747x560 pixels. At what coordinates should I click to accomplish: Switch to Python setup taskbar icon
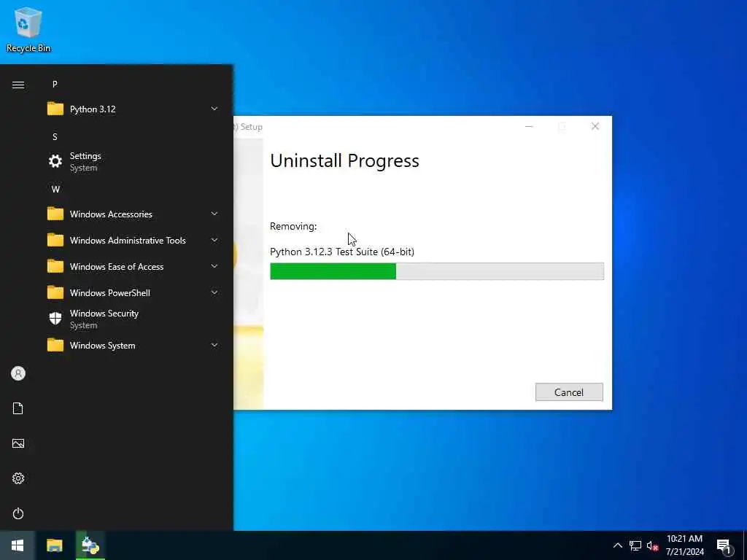coord(90,545)
